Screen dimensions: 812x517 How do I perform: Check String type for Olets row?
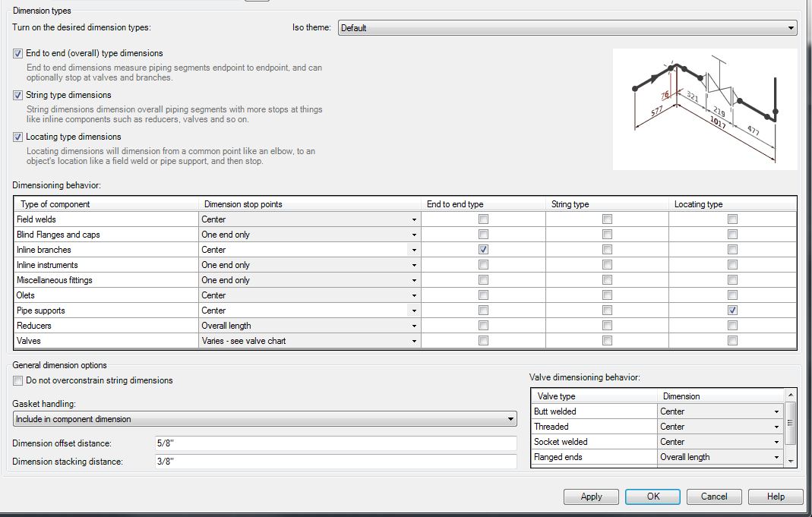(607, 295)
